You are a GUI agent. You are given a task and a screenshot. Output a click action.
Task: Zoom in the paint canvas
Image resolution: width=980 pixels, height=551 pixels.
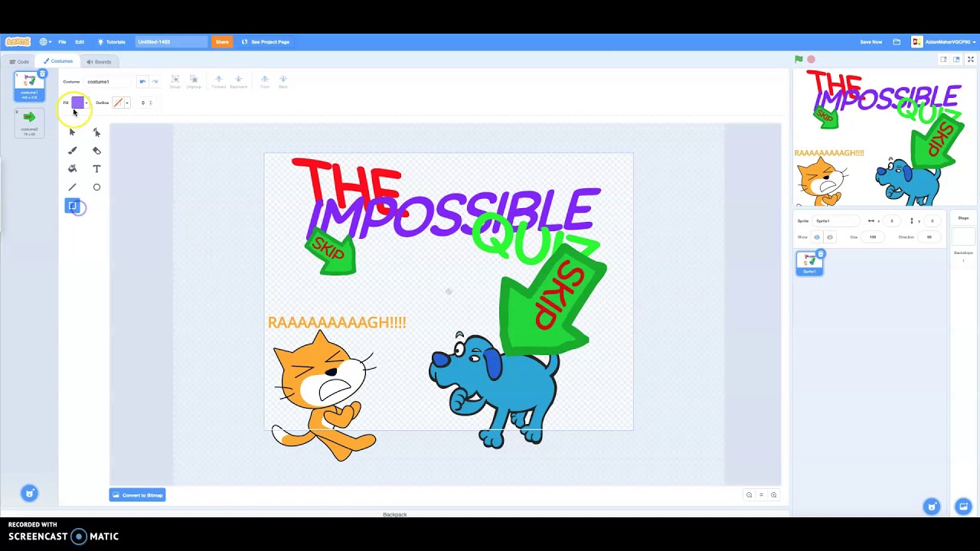[x=773, y=495]
